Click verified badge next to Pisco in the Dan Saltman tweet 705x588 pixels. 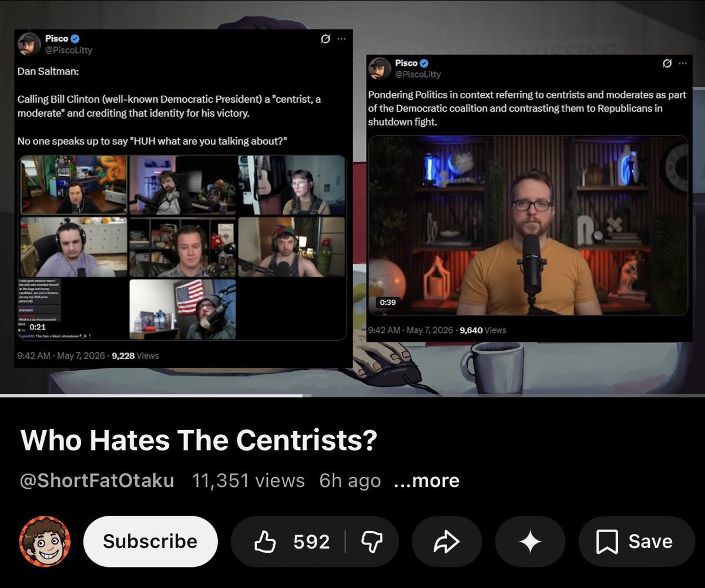click(x=76, y=39)
